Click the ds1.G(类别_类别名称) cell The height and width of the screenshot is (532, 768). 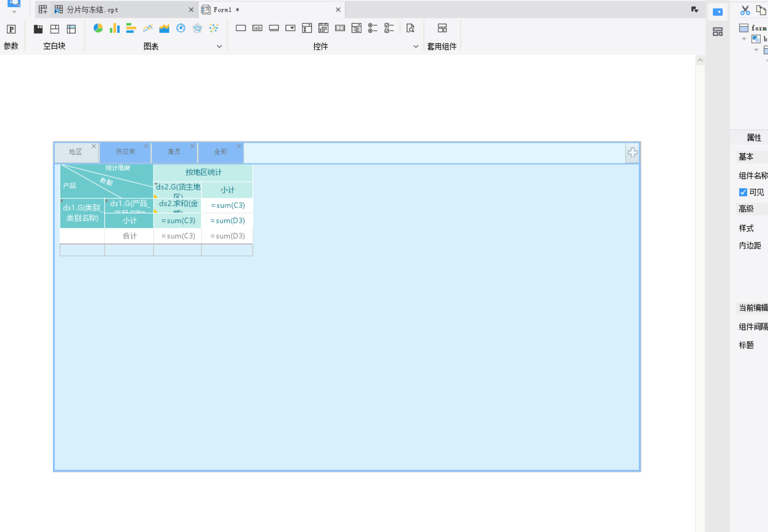coord(82,213)
